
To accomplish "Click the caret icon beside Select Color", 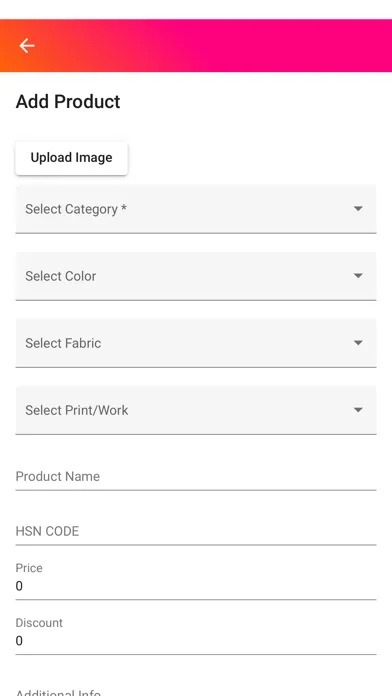I will [x=358, y=276].
